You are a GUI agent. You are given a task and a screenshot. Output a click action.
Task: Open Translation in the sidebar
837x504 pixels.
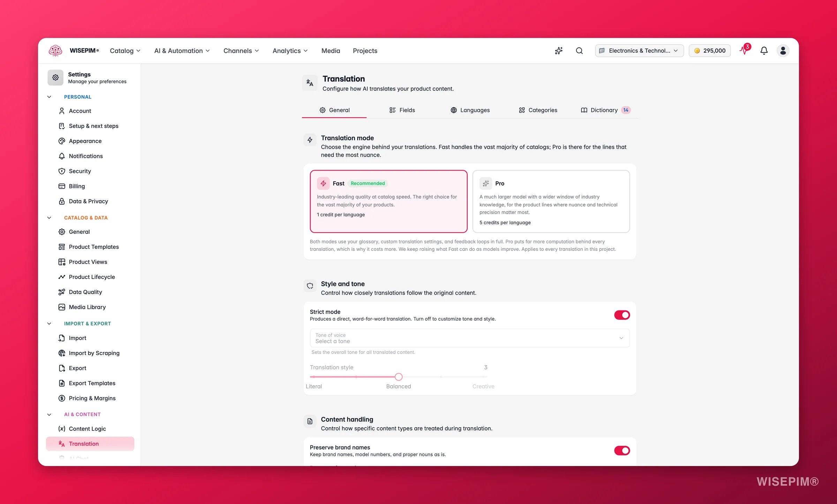[90, 444]
